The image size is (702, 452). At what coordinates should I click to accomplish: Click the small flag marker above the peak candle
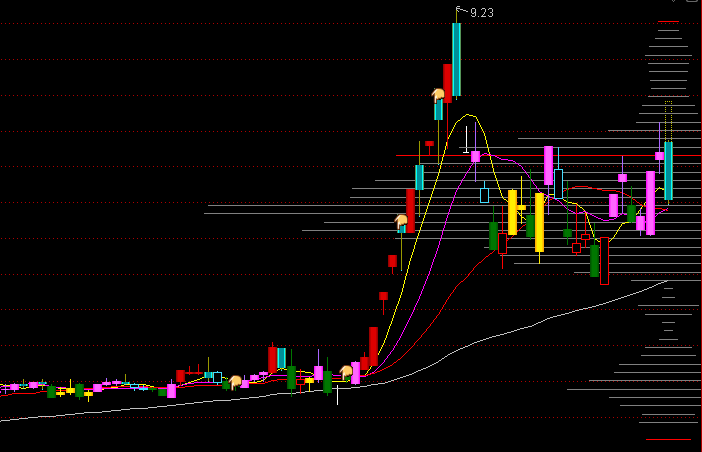pyautogui.click(x=460, y=9)
